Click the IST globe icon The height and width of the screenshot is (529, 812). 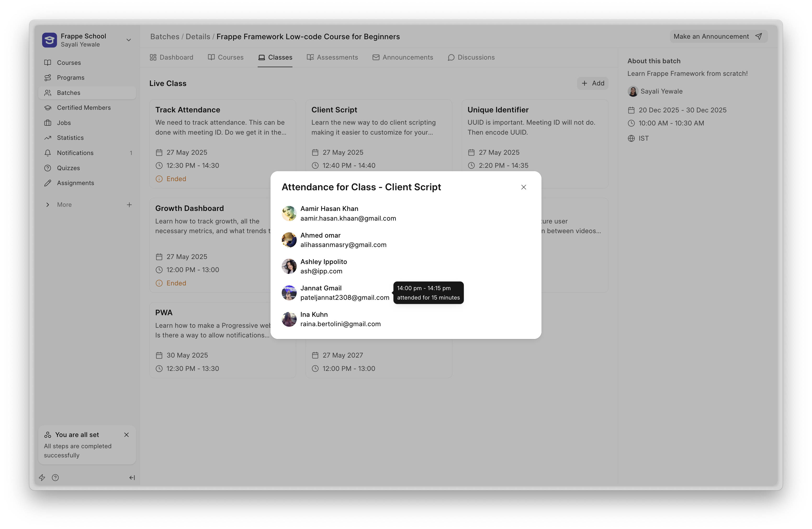pos(631,138)
